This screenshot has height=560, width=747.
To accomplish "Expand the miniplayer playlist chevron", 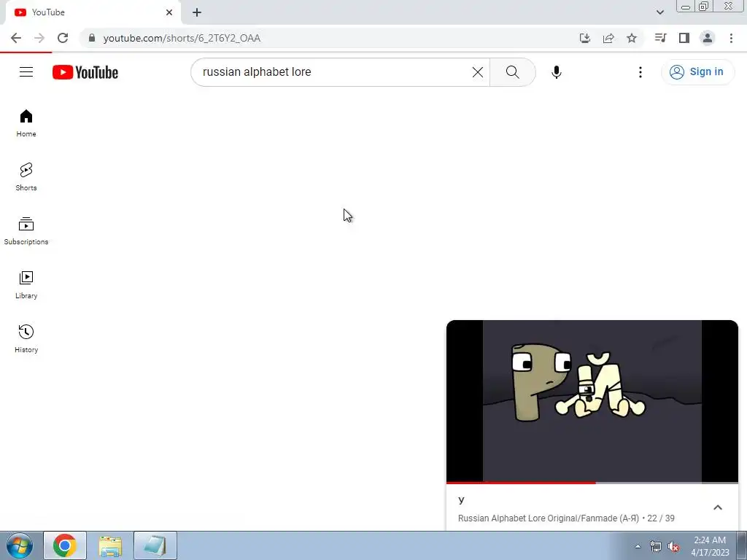I will [718, 507].
